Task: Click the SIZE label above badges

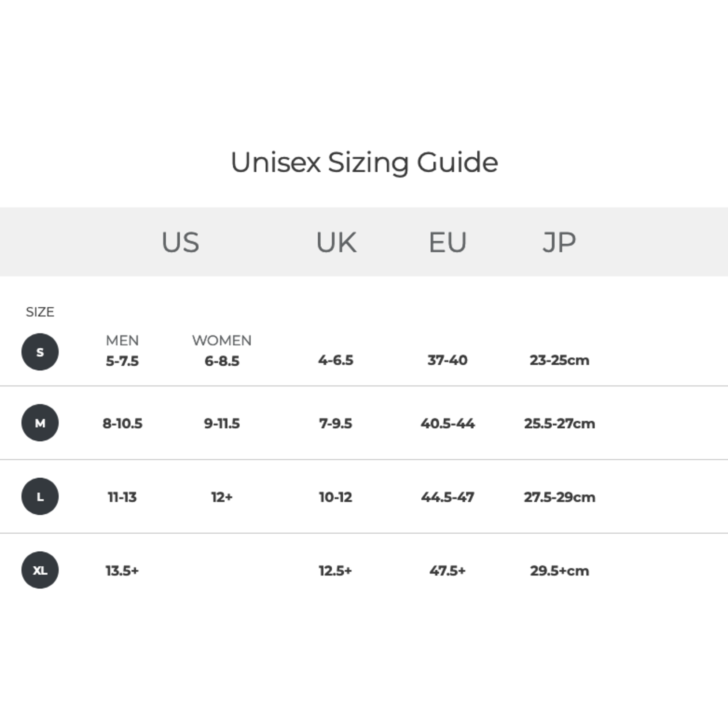Action: click(x=40, y=312)
